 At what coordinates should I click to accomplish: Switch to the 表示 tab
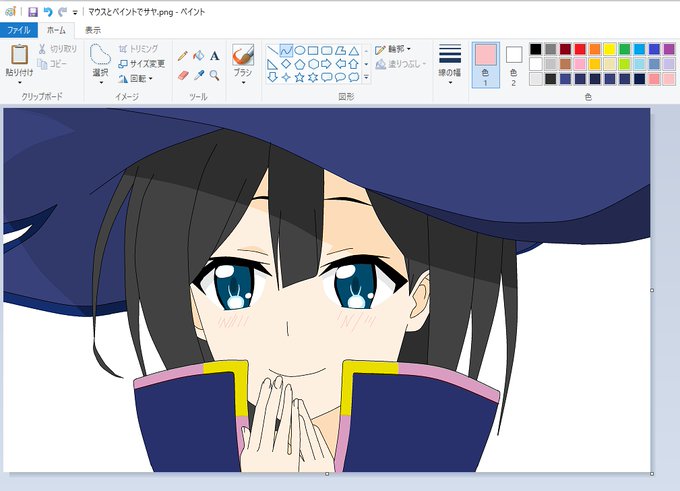(x=92, y=30)
